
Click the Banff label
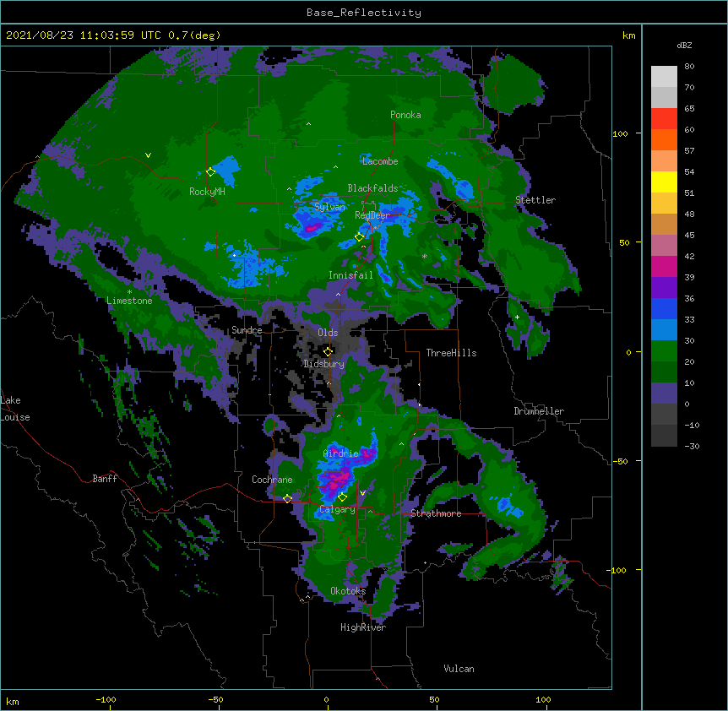(105, 479)
